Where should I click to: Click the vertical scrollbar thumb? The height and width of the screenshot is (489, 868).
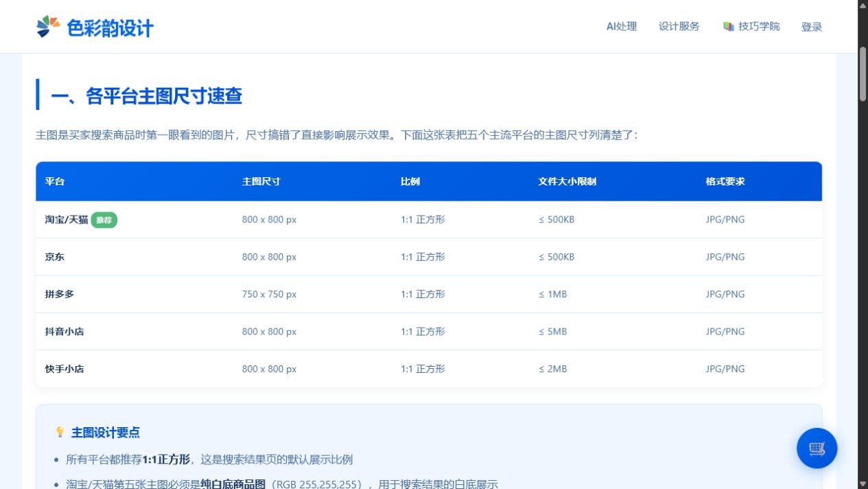click(x=863, y=74)
